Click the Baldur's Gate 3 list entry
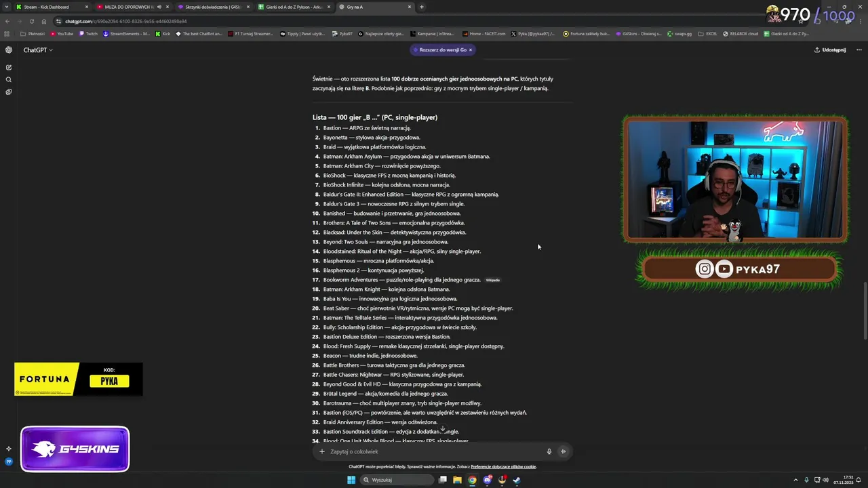The height and width of the screenshot is (488, 868). tap(394, 204)
